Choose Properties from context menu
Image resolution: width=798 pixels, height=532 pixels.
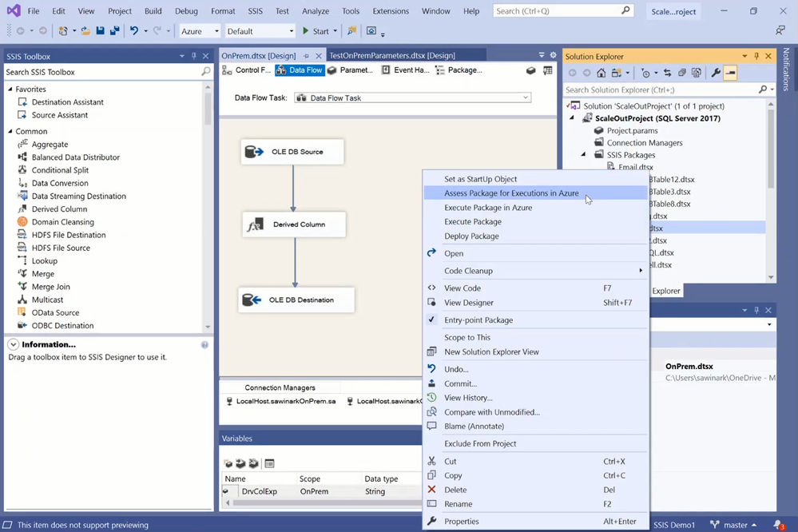point(535,522)
